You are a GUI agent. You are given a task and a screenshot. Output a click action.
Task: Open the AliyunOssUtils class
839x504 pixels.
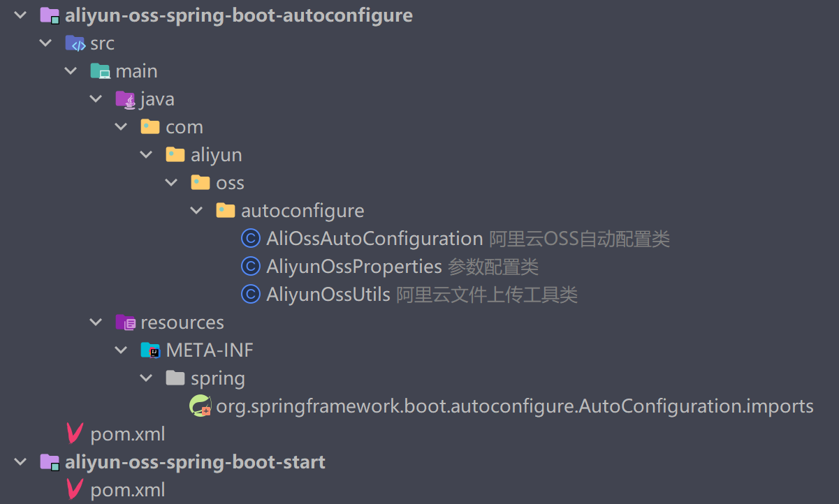(x=328, y=295)
